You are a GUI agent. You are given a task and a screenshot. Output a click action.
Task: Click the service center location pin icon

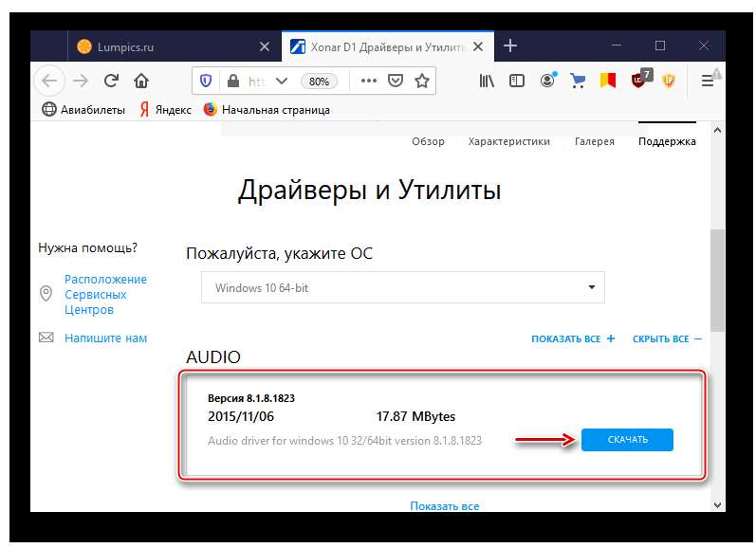tap(46, 293)
